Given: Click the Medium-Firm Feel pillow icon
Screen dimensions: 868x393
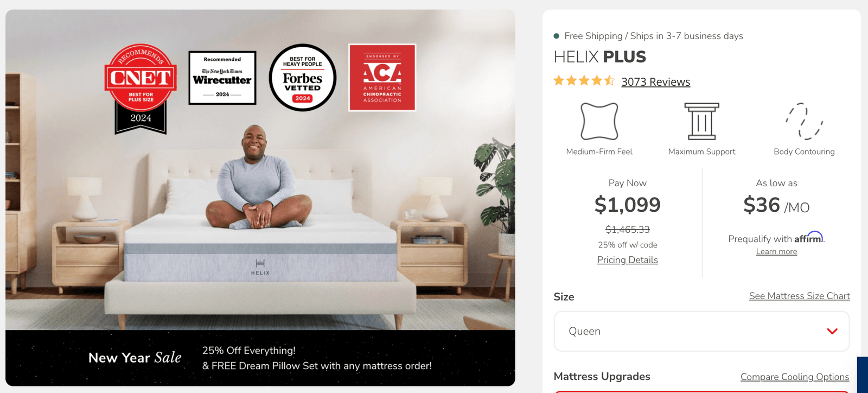Looking at the screenshot, I should [x=599, y=121].
